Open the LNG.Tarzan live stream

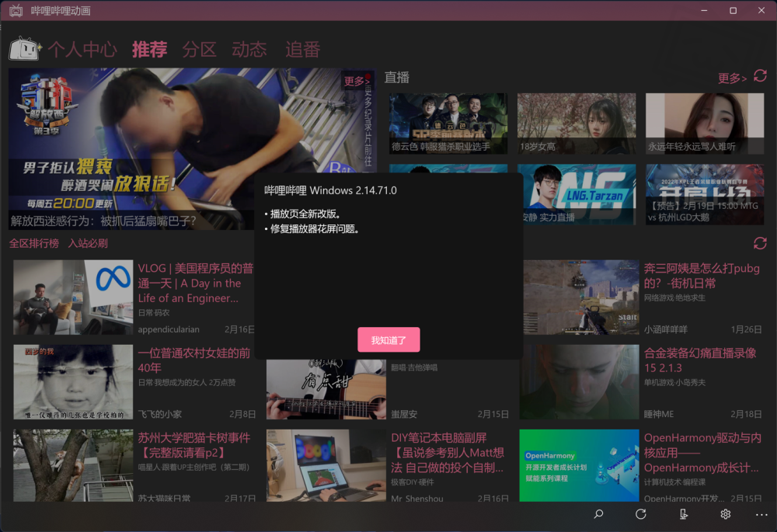coord(580,194)
